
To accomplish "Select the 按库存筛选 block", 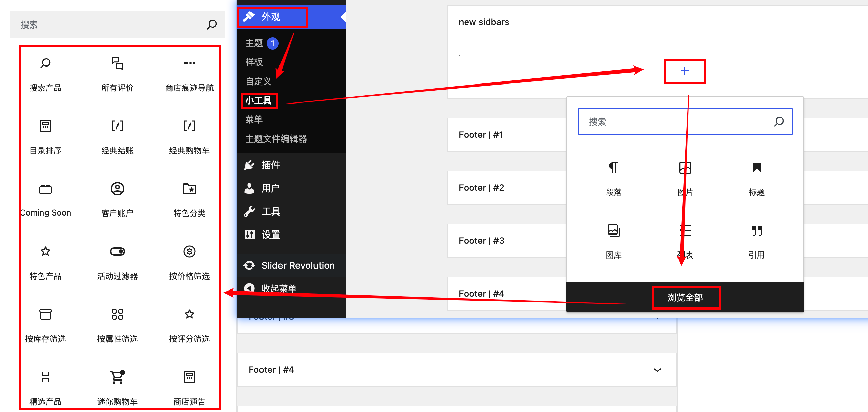I will point(46,326).
